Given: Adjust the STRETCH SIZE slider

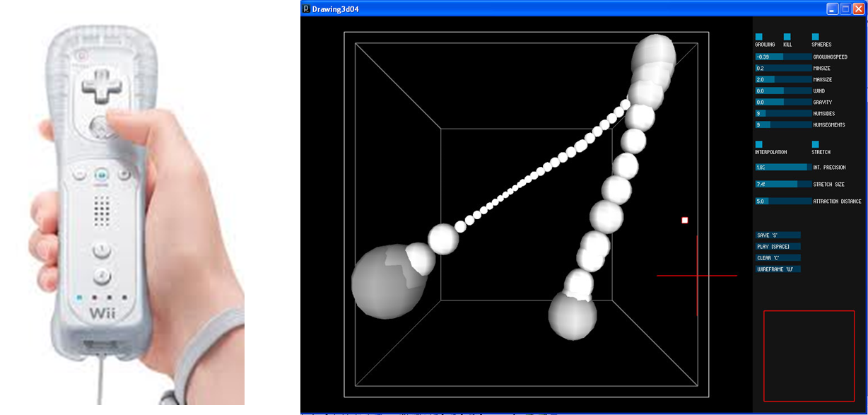Looking at the screenshot, I should click(783, 184).
